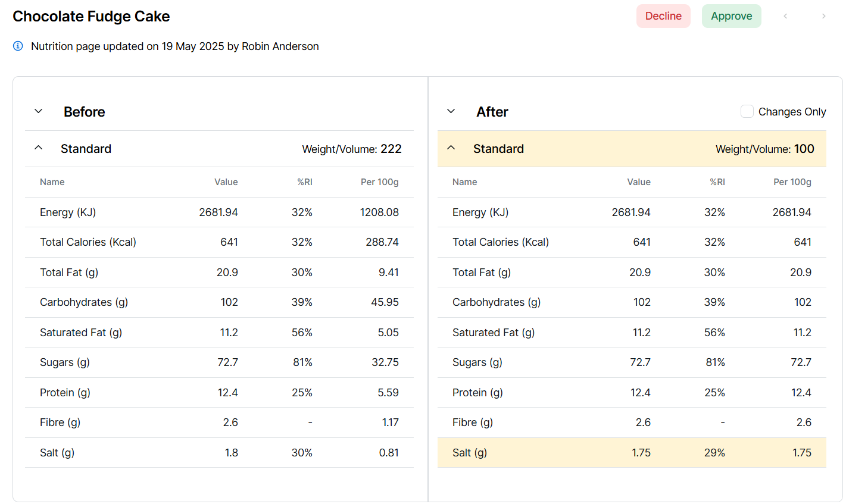
Task: Collapse the highlighted Standard section in After panel
Action: click(x=451, y=148)
